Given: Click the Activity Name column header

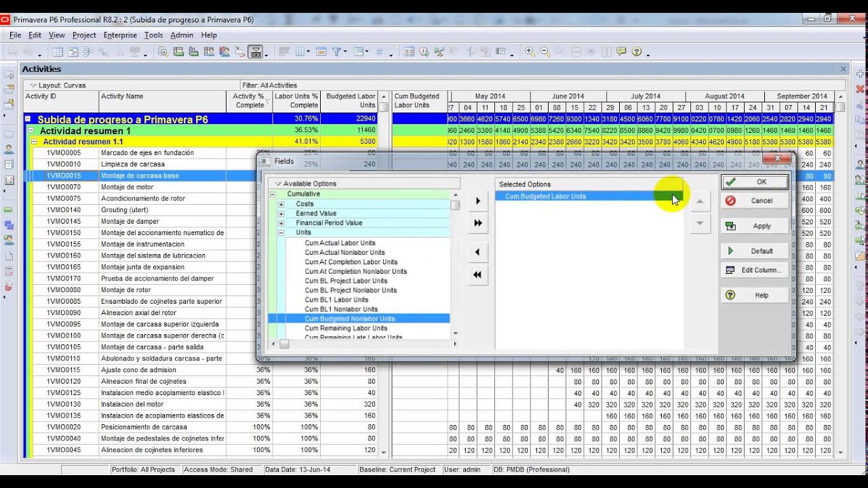Looking at the screenshot, I should (x=162, y=101).
